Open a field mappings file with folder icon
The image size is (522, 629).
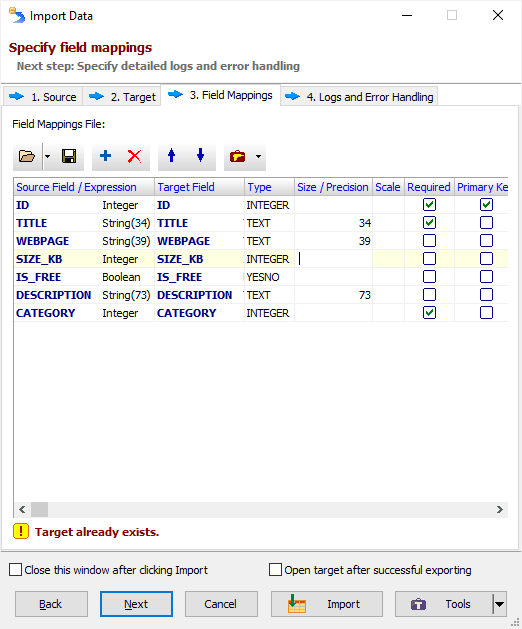tap(27, 156)
